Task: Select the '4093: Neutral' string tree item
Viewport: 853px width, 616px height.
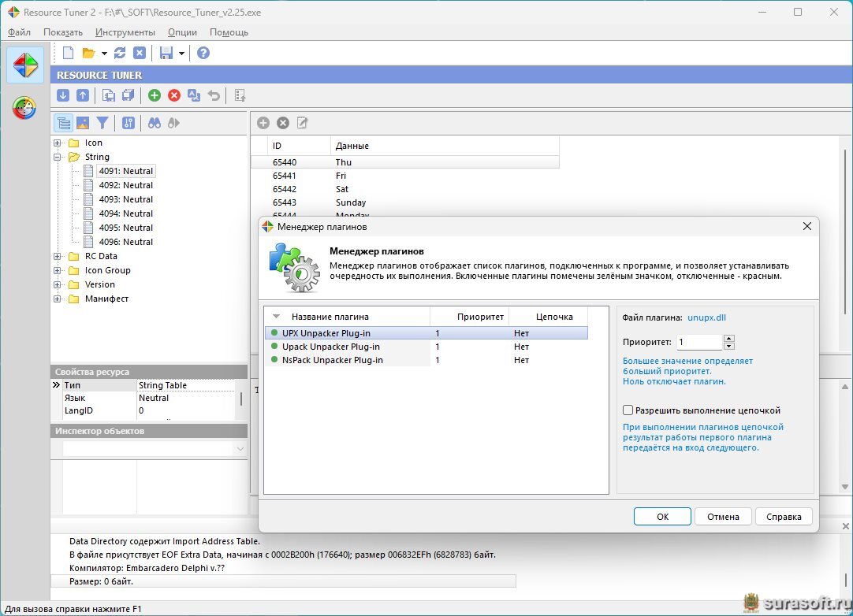Action: [x=125, y=199]
